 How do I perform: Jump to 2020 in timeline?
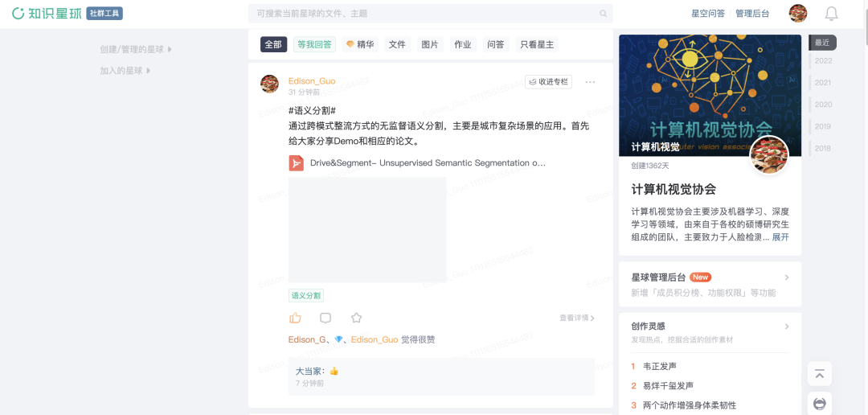coord(823,105)
